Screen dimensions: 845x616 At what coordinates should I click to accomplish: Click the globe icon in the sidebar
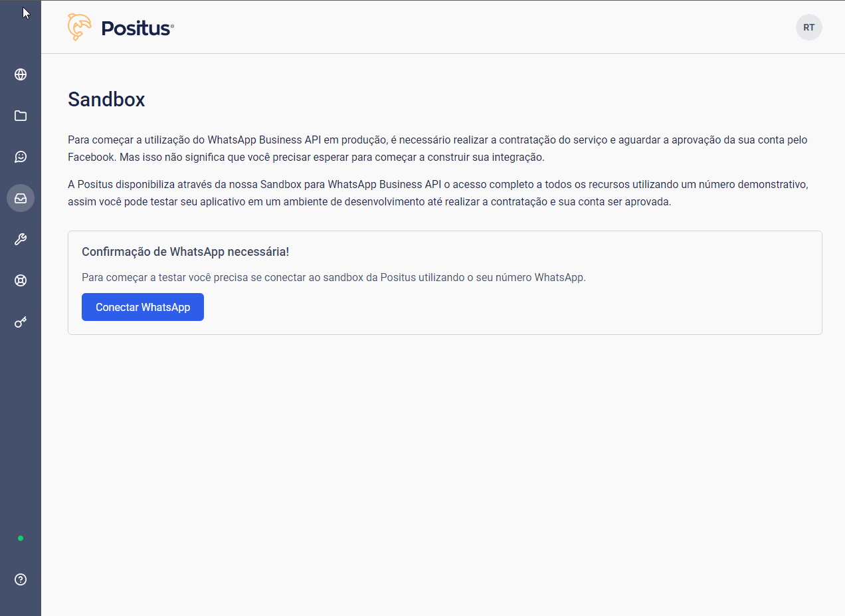coord(21,74)
